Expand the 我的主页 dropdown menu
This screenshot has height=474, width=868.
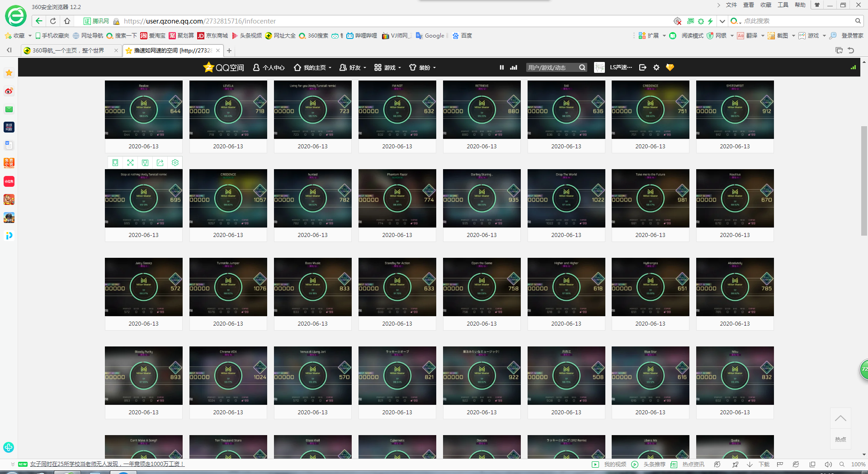pos(330,68)
